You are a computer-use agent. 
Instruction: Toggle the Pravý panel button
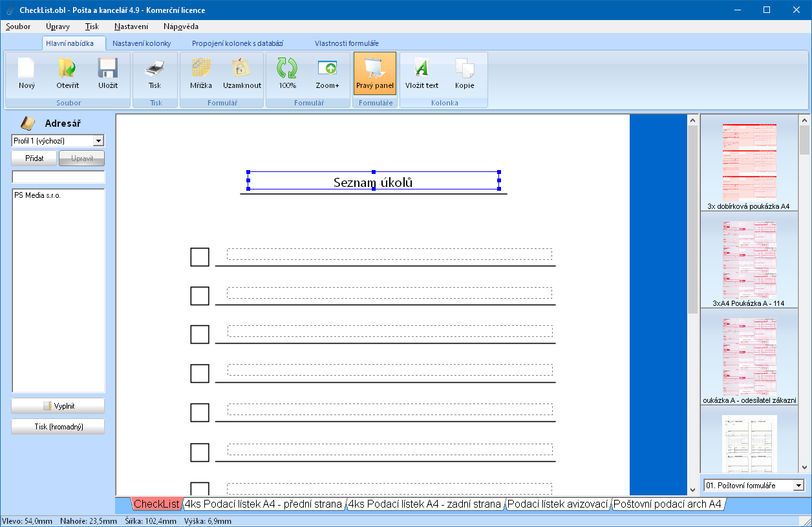click(x=374, y=73)
